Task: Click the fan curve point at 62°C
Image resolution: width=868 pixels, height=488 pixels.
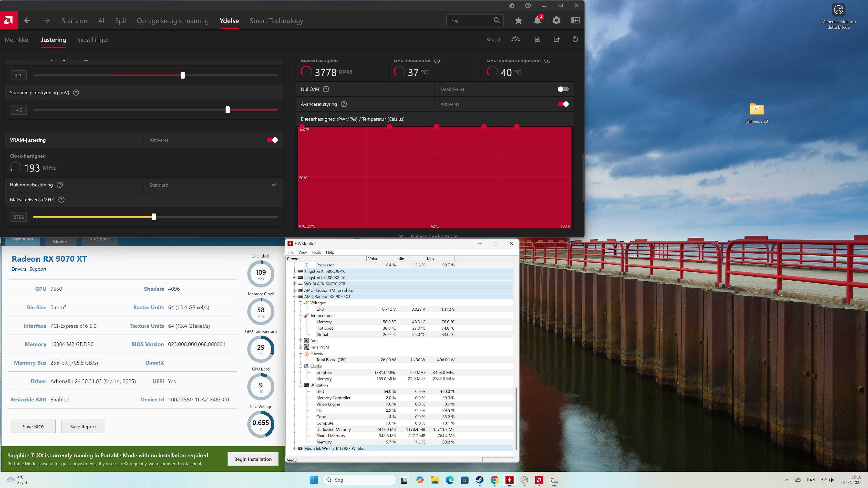Action: pyautogui.click(x=436, y=127)
